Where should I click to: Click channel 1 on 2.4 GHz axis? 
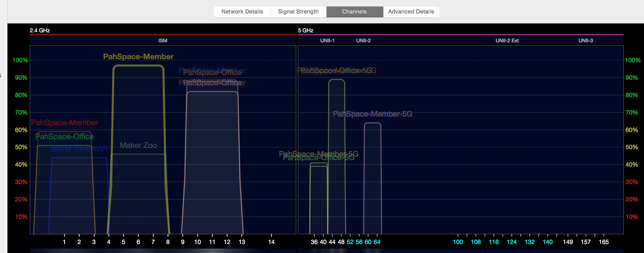tap(64, 242)
